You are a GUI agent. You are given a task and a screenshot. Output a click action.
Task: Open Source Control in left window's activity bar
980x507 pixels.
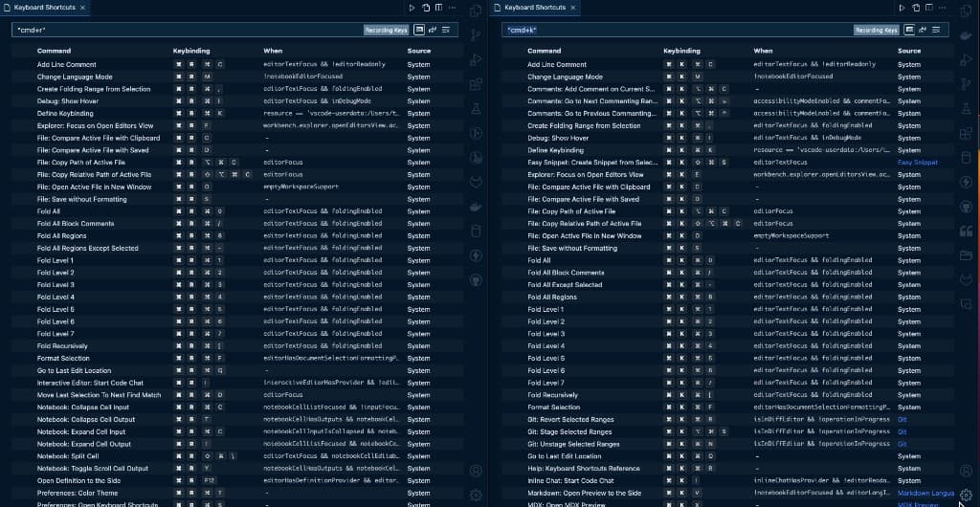(x=476, y=35)
